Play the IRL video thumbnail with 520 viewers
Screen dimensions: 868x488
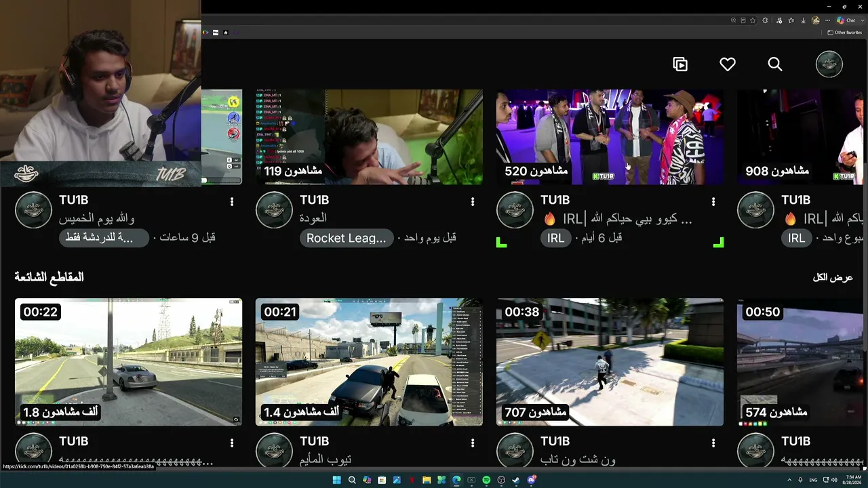tap(610, 137)
